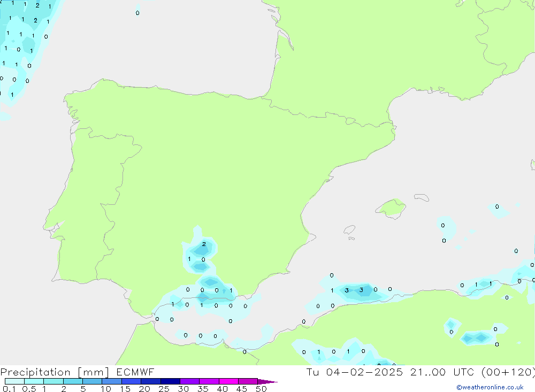Click the legend tick label "20"
The width and height of the screenshot is (535, 392).
(144, 389)
